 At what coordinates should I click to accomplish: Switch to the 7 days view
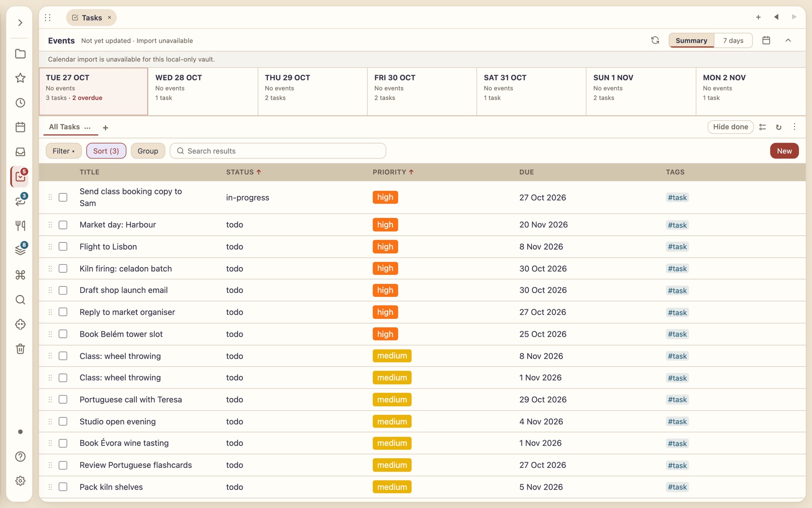coord(733,40)
